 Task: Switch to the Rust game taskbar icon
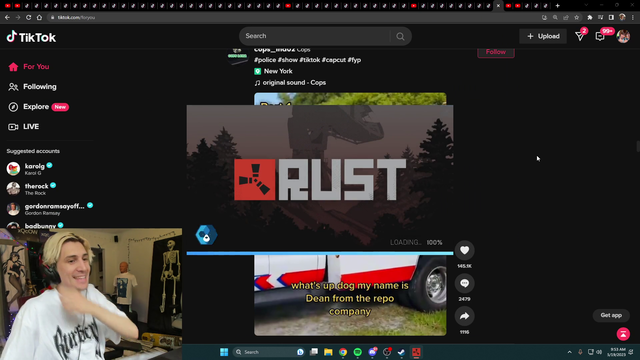tap(416, 352)
